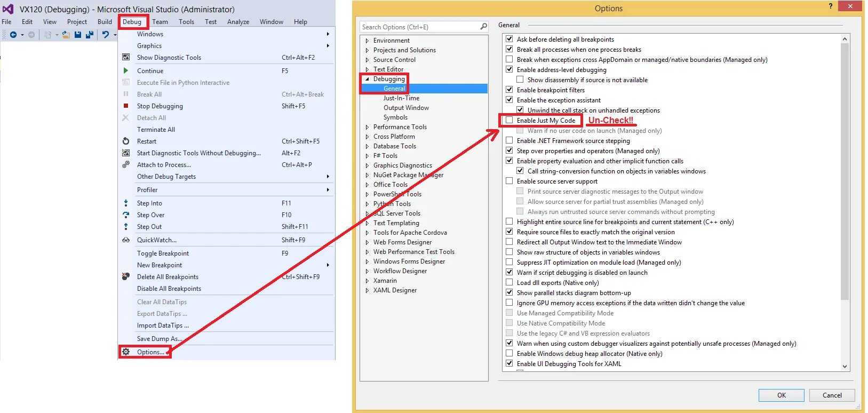Click the Attach to Process icon
Image resolution: width=868 pixels, height=413 pixels.
click(x=126, y=164)
